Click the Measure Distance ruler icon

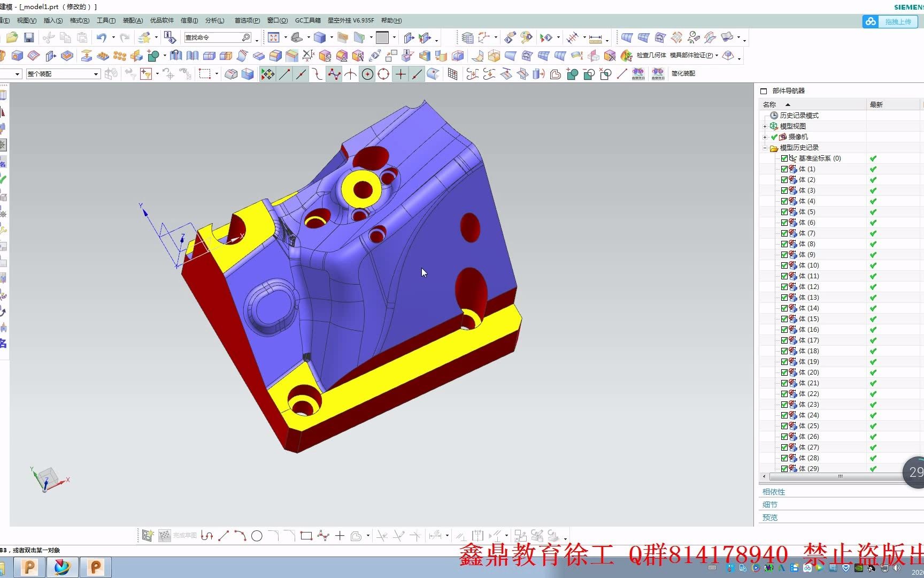click(x=595, y=38)
